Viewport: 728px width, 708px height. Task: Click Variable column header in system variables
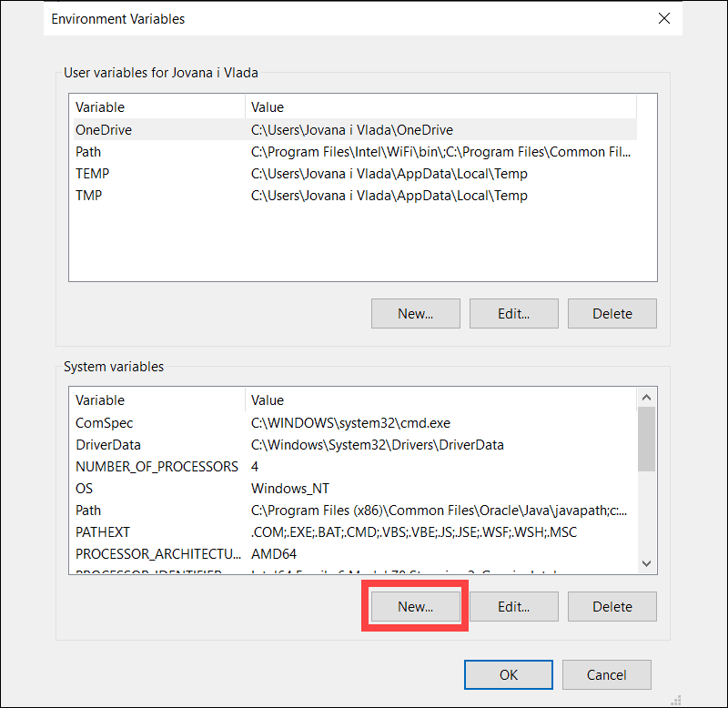pos(158,400)
